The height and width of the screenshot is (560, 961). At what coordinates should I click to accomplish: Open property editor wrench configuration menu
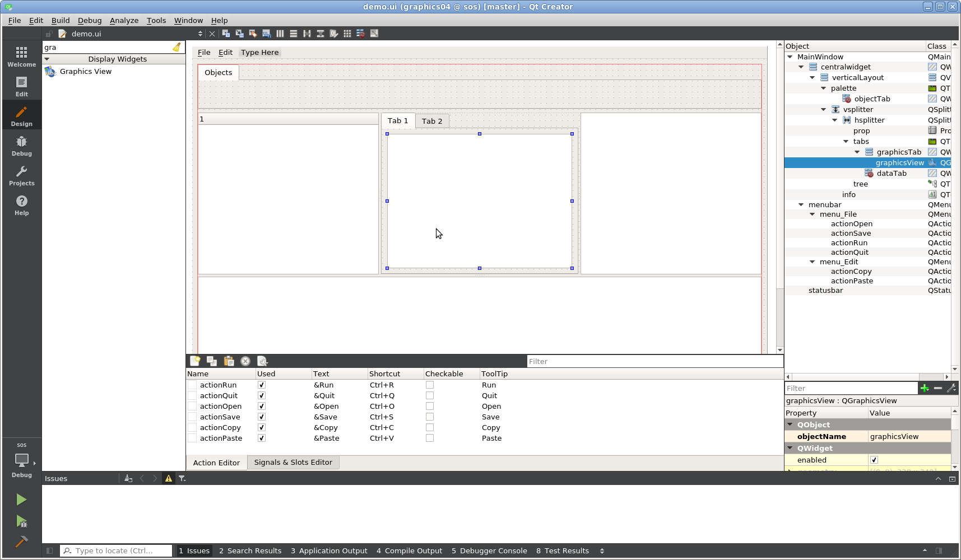[951, 388]
